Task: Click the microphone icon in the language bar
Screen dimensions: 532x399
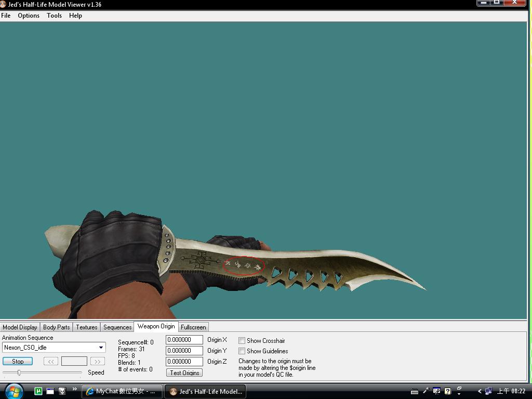Action: click(425, 391)
